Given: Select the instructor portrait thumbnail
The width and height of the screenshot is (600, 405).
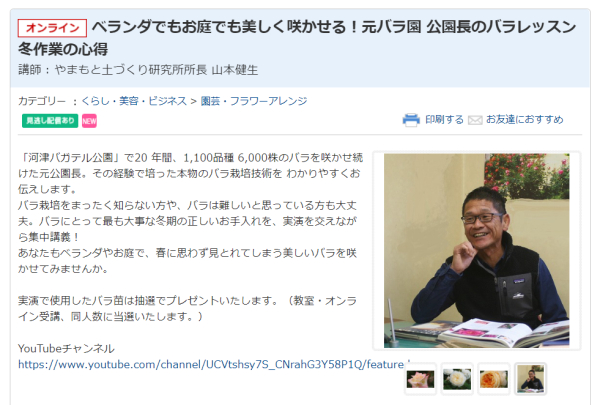Looking at the screenshot, I should pyautogui.click(x=530, y=379).
